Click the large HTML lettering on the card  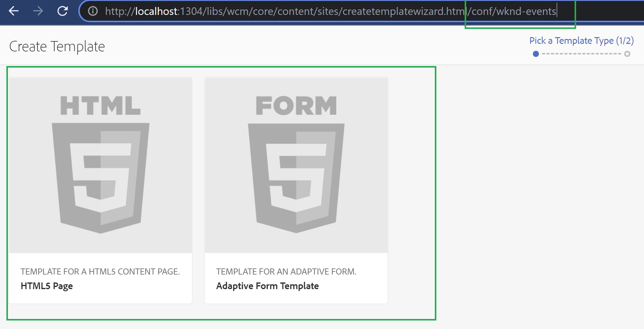(x=100, y=106)
